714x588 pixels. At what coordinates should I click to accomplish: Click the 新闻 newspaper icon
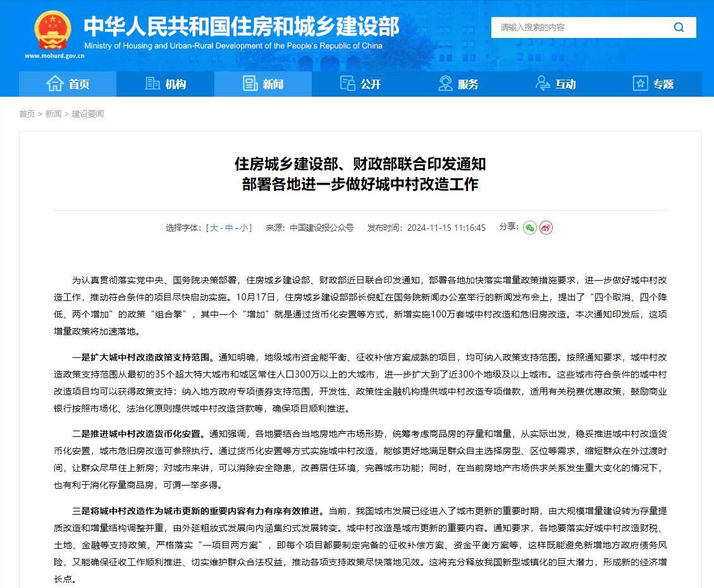pos(250,83)
